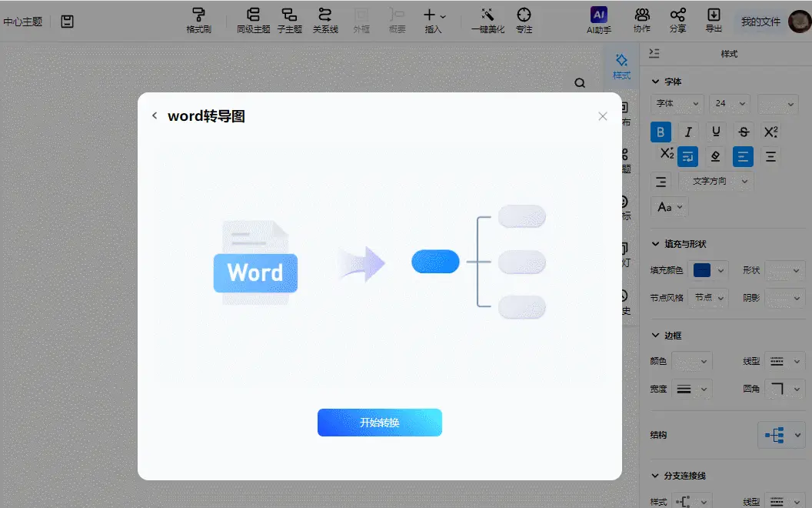
Task: Click the 填充颜色 fill color swatch
Action: [702, 270]
